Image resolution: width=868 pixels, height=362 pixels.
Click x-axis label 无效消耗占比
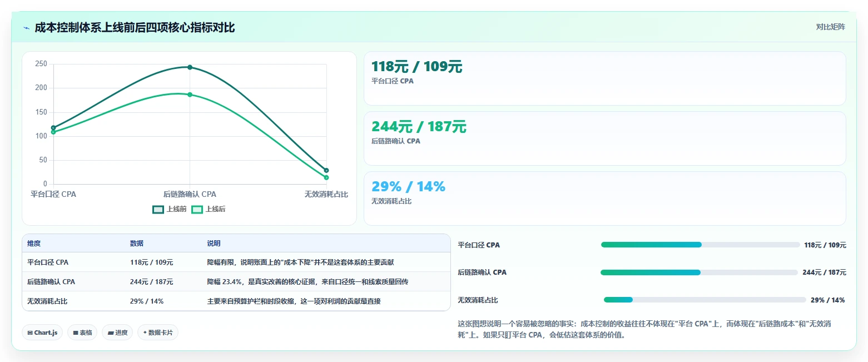point(326,194)
